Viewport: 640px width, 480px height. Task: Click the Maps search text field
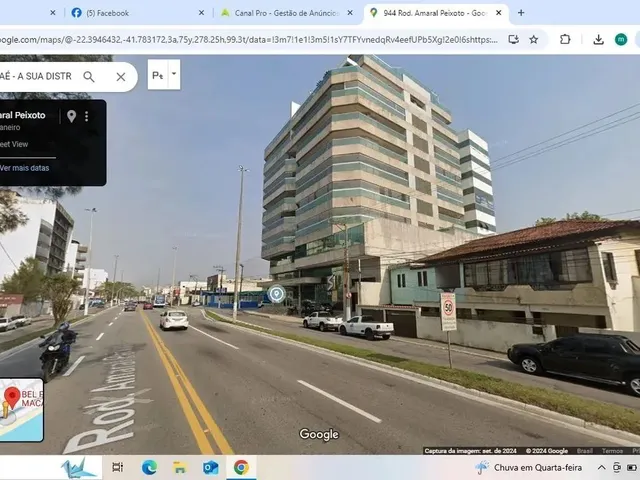point(36,77)
